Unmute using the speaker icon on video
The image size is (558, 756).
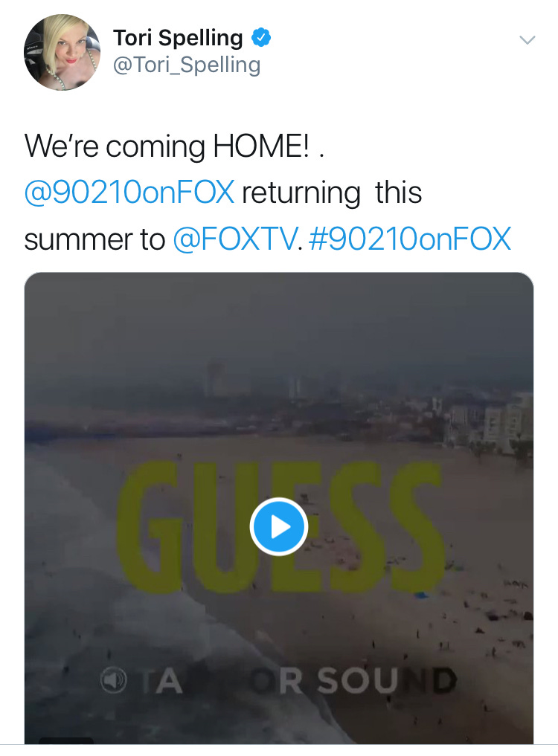[x=113, y=680]
